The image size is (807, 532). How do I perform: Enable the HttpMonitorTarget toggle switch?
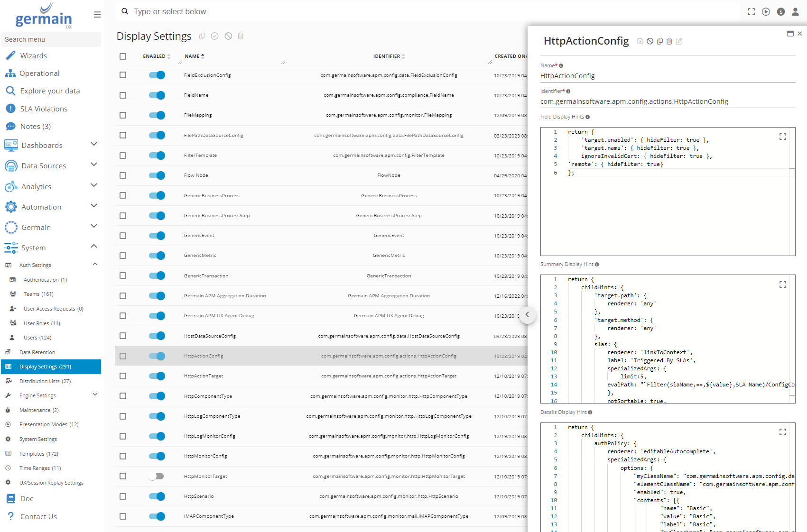coord(156,477)
